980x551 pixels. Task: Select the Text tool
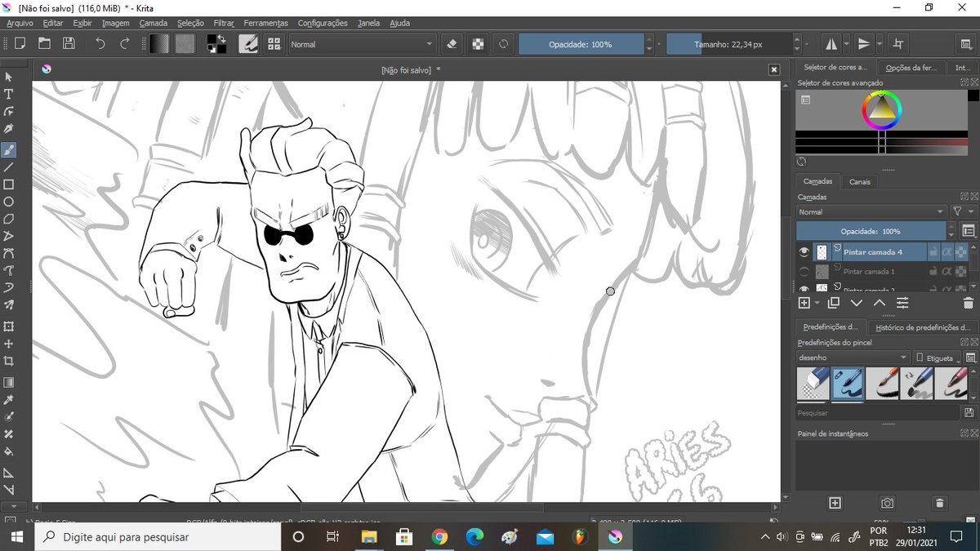[x=9, y=94]
